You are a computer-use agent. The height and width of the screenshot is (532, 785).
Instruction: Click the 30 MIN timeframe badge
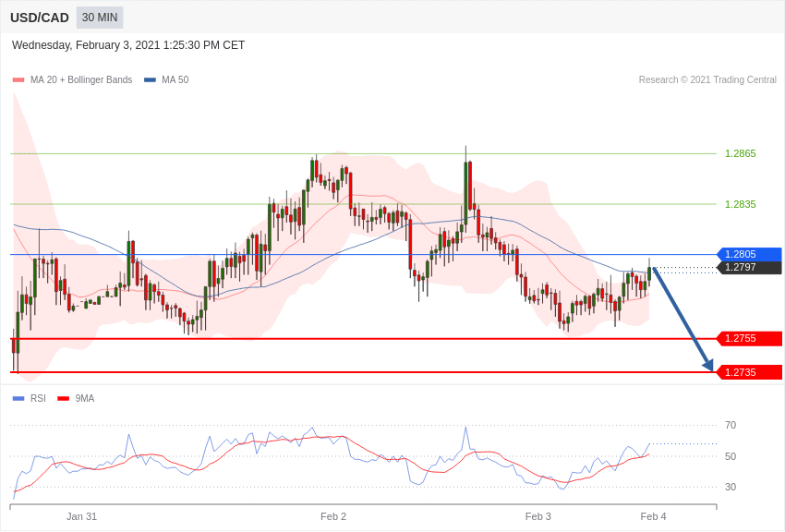[x=100, y=18]
